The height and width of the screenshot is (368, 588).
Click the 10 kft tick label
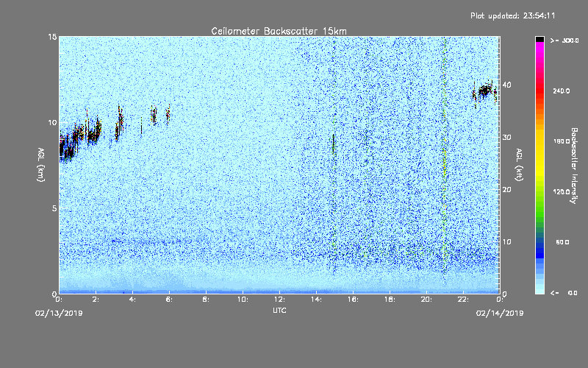point(506,241)
